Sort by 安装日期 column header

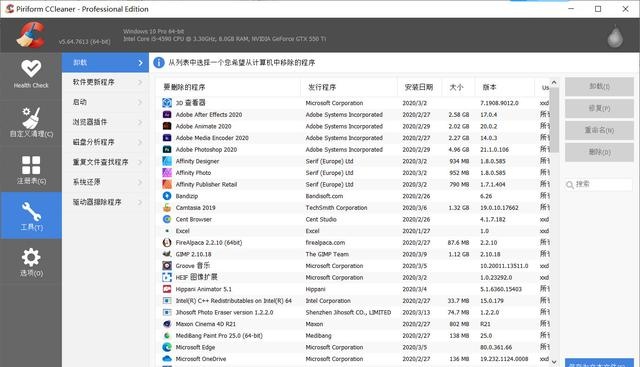click(420, 87)
